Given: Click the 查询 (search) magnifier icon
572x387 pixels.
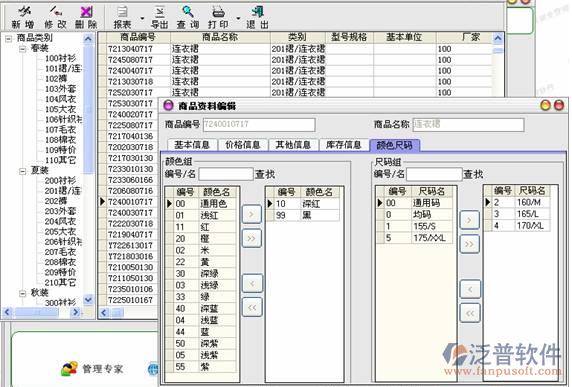Looking at the screenshot, I should pyautogui.click(x=188, y=12).
